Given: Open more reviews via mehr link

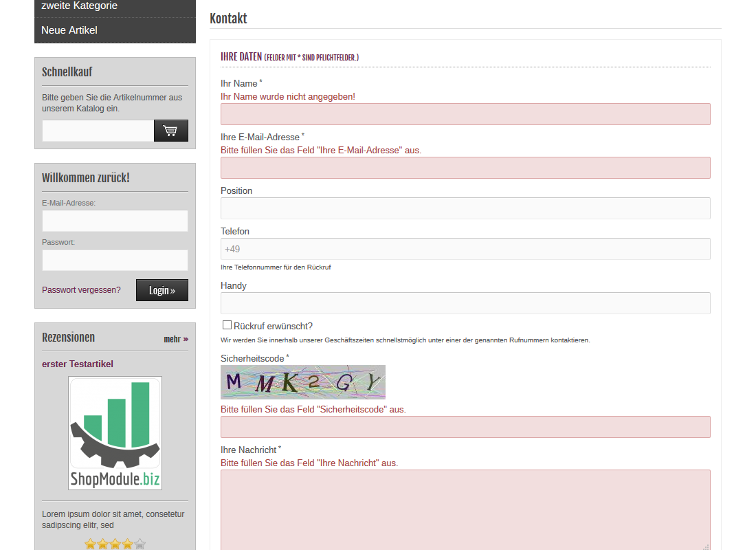Looking at the screenshot, I should tap(175, 339).
